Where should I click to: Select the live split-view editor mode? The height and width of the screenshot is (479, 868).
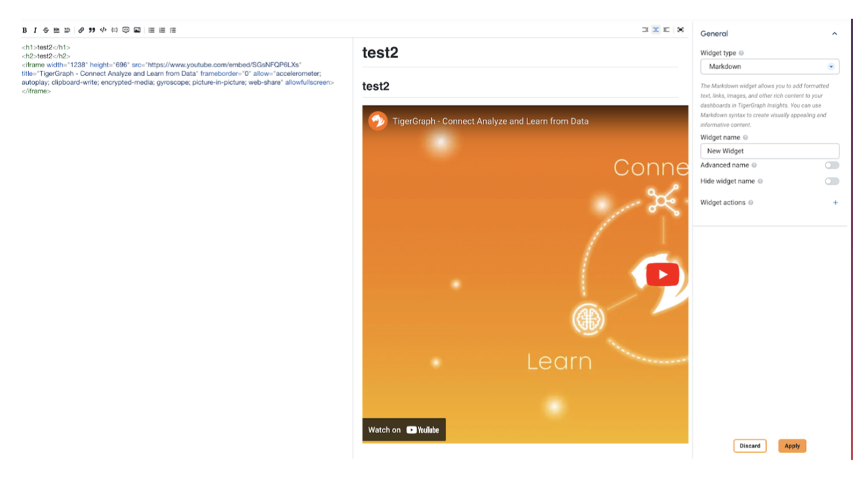(x=656, y=30)
